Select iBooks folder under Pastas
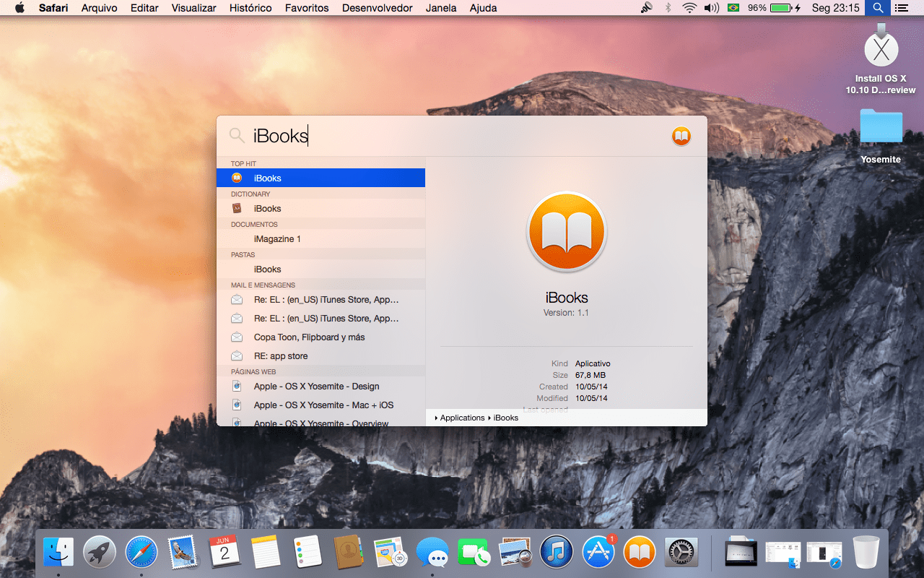 pos(321,269)
